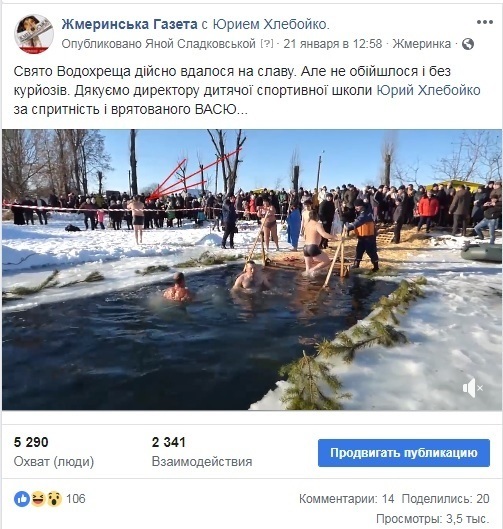
Task: View the 2 341 Взаимодействия stats
Action: pos(202,451)
